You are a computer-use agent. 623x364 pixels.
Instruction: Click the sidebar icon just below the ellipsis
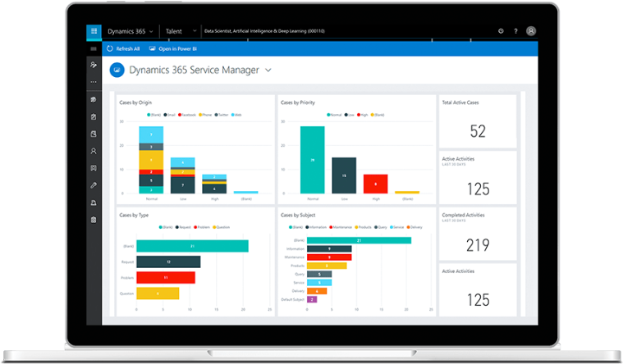click(x=94, y=100)
